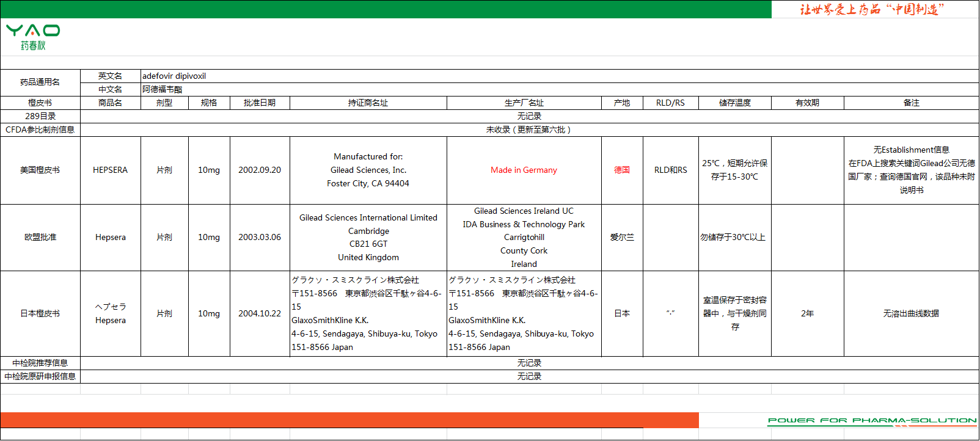Click the 室温保存于密封容器中 storage cell
Image resolution: width=980 pixels, height=441 pixels.
point(735,314)
